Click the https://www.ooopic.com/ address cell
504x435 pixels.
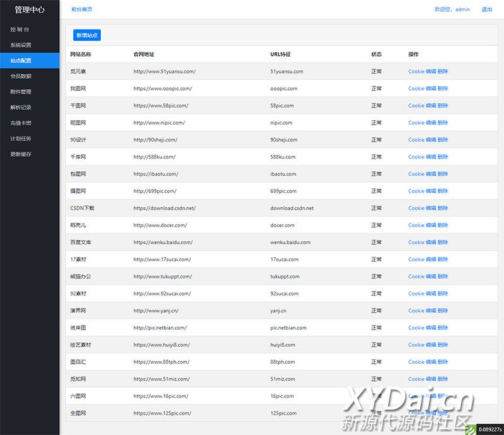[x=163, y=88]
